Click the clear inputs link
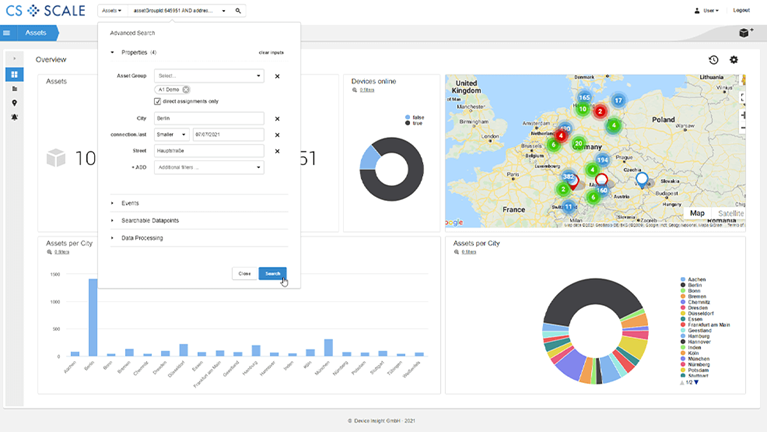 [x=270, y=51]
